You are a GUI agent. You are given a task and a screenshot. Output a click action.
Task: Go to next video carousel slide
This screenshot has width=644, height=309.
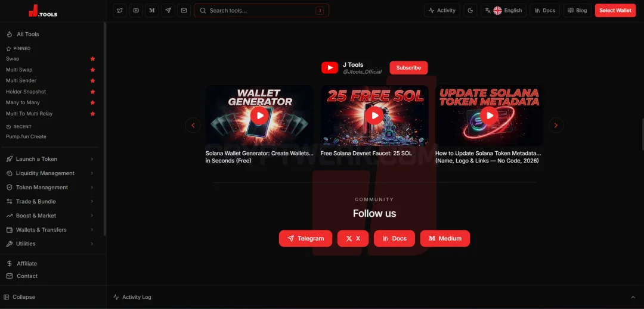(x=556, y=126)
